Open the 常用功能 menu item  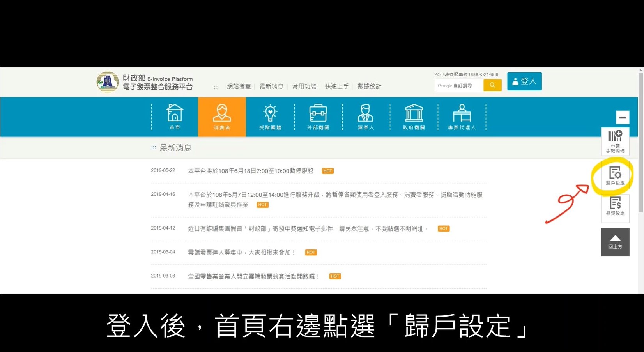[x=304, y=87]
